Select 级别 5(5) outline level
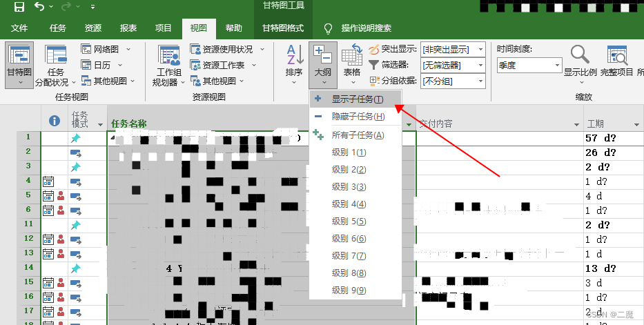Image resolution: width=644 pixels, height=325 pixels. click(355, 221)
